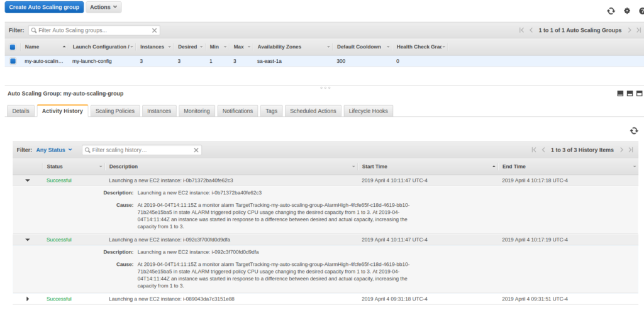This screenshot has width=644, height=315.
Task: Open the Notifications tab
Action: click(237, 111)
